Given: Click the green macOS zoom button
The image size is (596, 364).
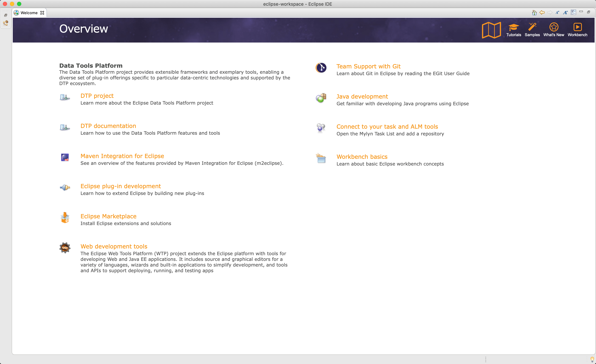Looking at the screenshot, I should [x=19, y=4].
